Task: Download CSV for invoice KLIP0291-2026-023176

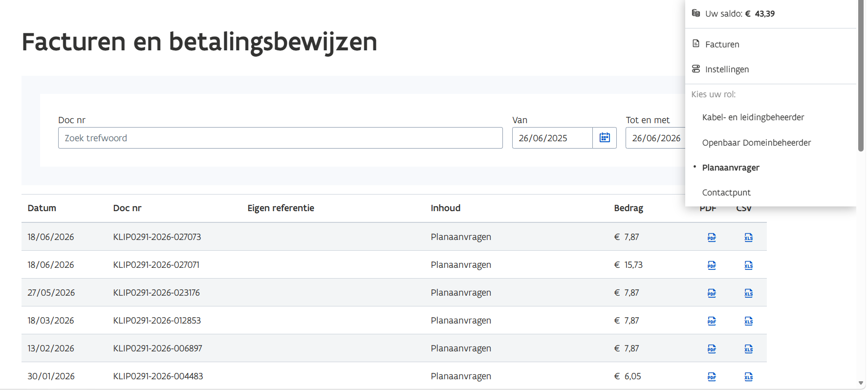Action: [x=748, y=293]
